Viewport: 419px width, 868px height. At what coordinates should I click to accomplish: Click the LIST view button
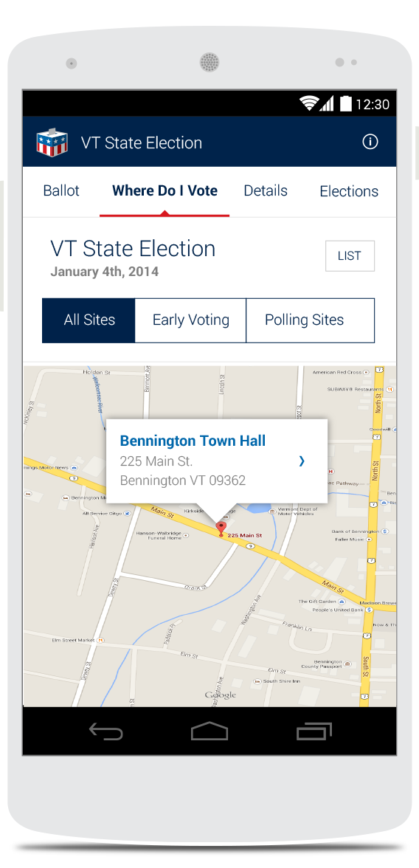click(350, 255)
